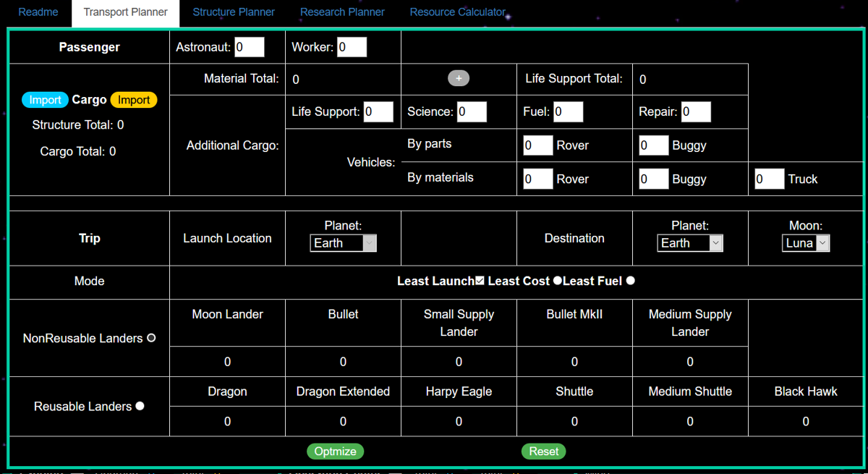Select the Least Fuel radio button
Viewport: 868px width, 474px height.
(630, 280)
